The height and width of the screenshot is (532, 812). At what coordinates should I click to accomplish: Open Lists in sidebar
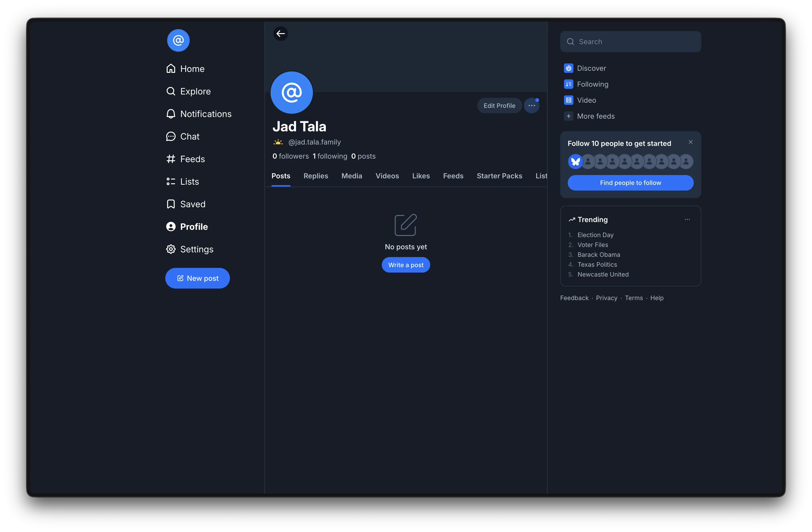(182, 181)
